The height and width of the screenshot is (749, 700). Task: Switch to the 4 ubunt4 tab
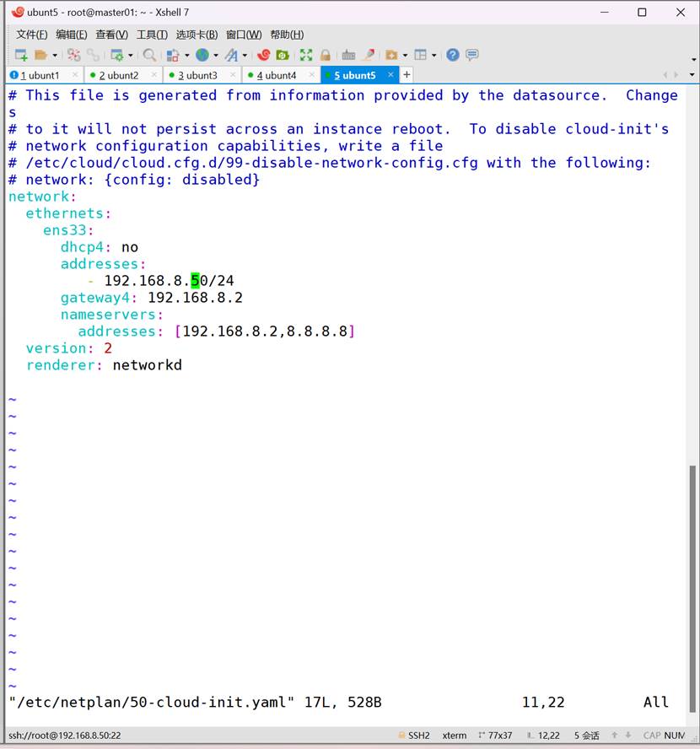click(281, 75)
